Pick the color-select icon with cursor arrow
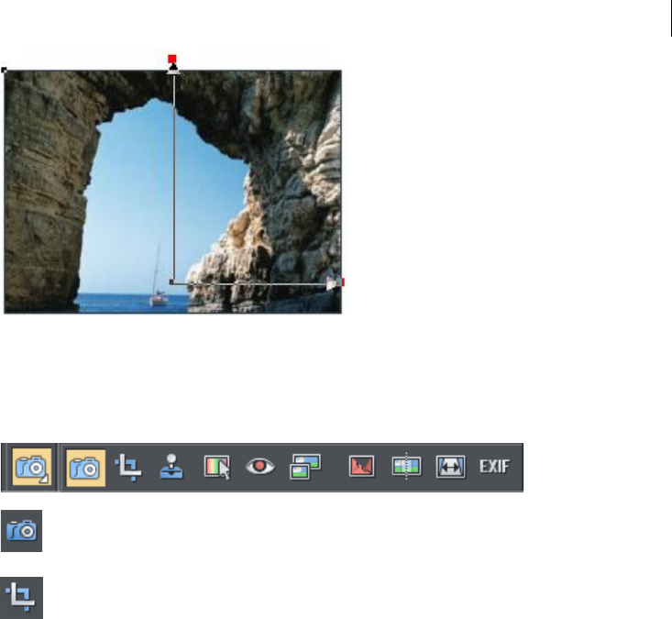Viewport: 672px width, 619px height. (217, 468)
